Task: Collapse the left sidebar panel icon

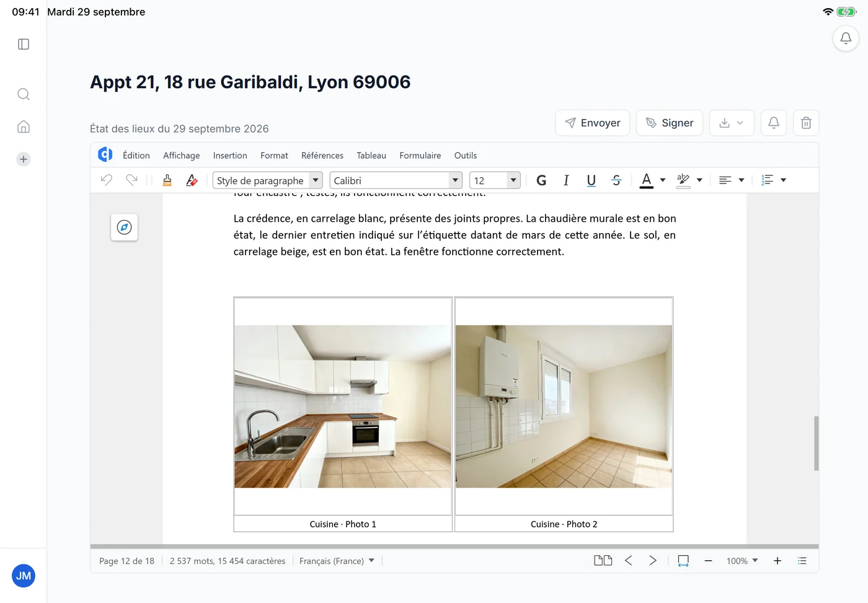Action: pyautogui.click(x=24, y=44)
